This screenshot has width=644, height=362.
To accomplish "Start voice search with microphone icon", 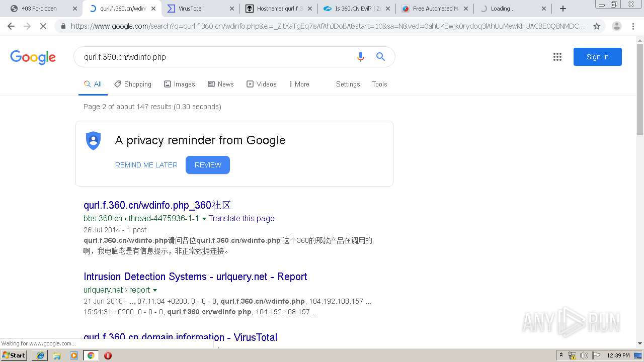I will pos(360,57).
